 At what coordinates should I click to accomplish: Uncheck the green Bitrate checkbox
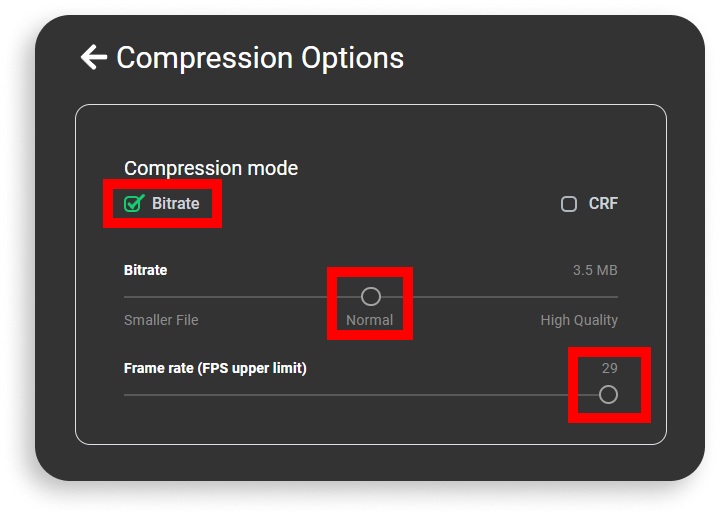(134, 203)
